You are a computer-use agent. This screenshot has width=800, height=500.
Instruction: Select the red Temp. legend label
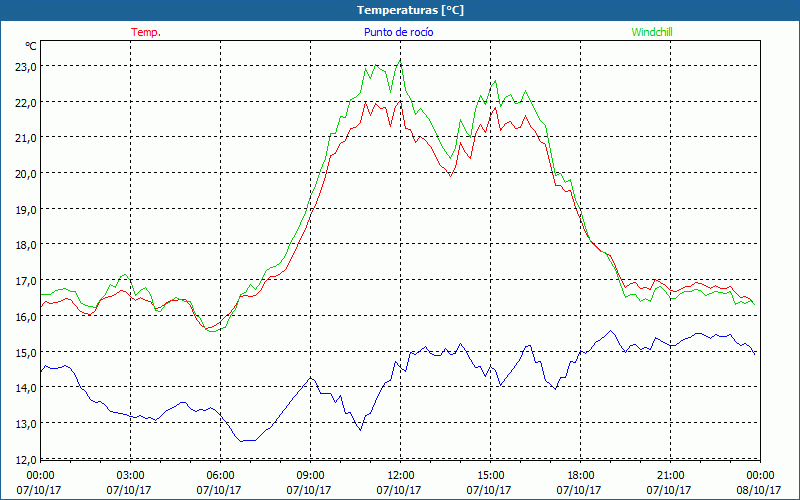tap(146, 32)
